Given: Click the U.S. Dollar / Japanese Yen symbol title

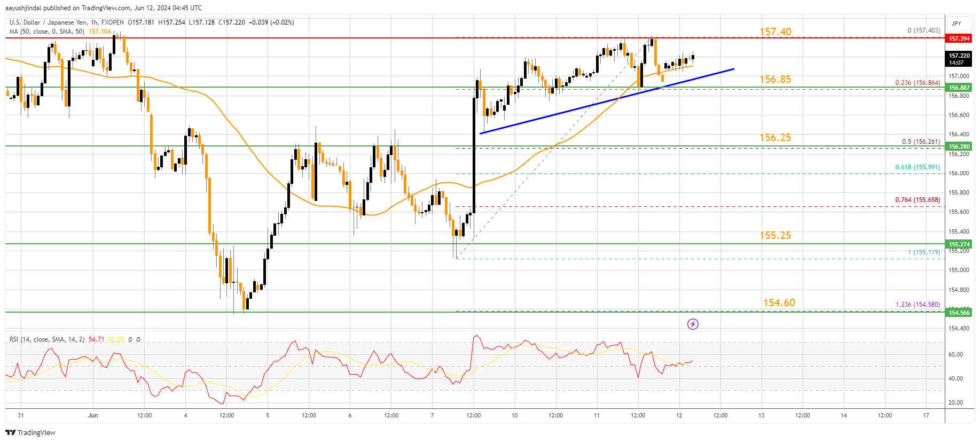Looking at the screenshot, I should (48, 22).
